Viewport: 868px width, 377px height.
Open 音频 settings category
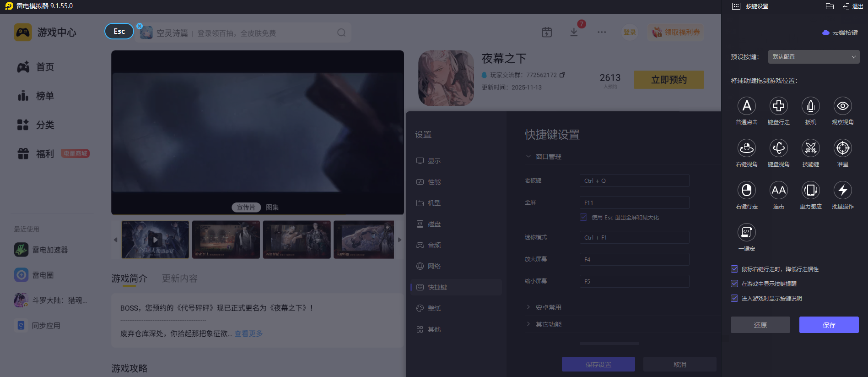click(429, 245)
